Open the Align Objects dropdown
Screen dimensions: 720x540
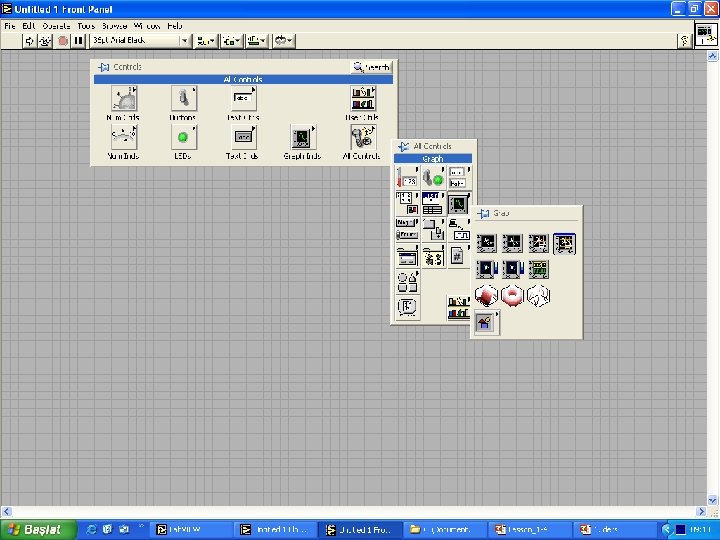(x=205, y=41)
